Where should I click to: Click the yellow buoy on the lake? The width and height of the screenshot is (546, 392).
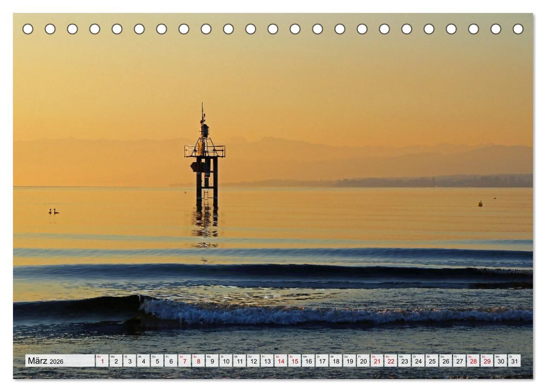click(480, 204)
